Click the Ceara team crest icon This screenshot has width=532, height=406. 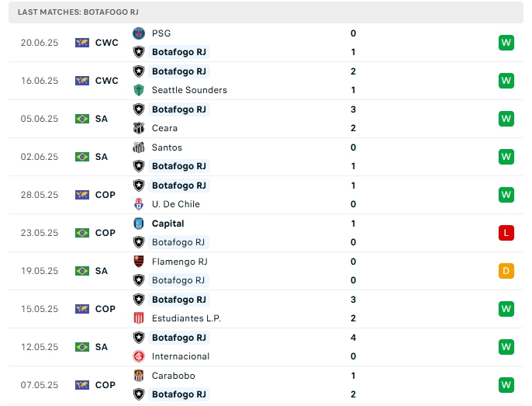pos(139,128)
